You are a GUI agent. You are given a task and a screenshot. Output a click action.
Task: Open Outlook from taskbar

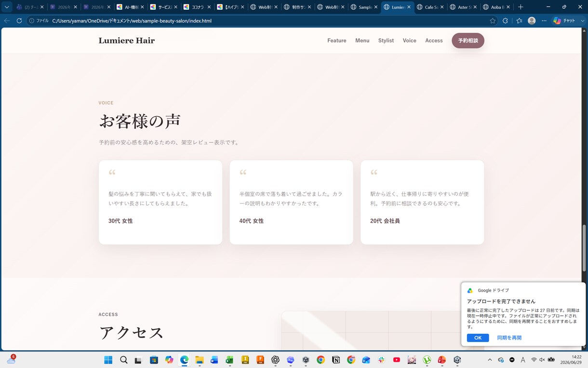[366, 360]
